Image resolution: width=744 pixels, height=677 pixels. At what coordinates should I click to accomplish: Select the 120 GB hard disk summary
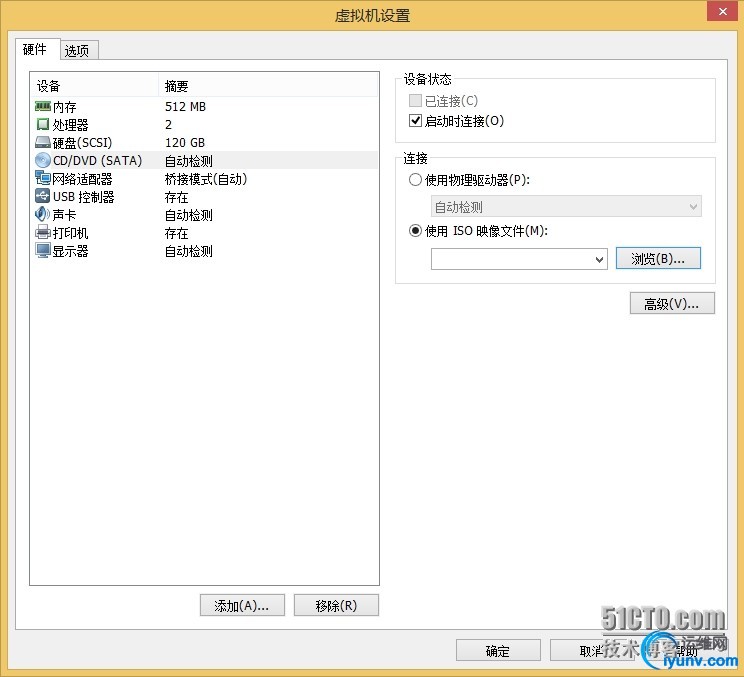[x=185, y=142]
